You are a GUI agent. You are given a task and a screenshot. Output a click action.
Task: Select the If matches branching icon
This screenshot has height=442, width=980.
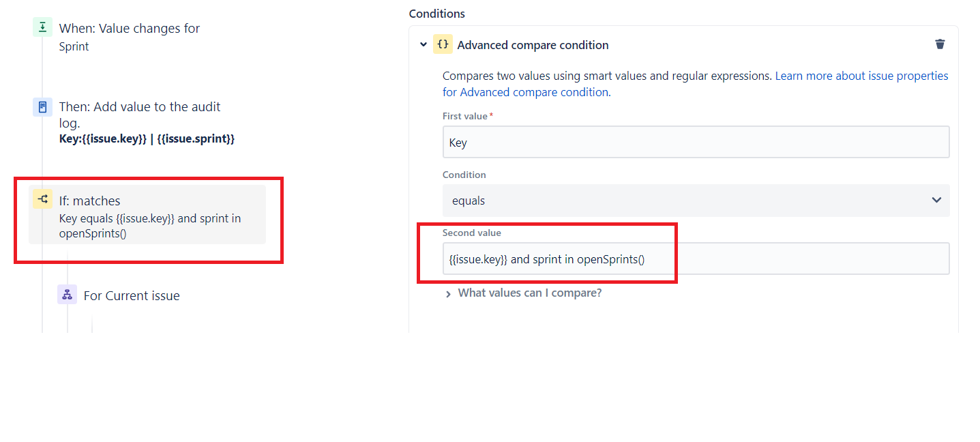42,198
